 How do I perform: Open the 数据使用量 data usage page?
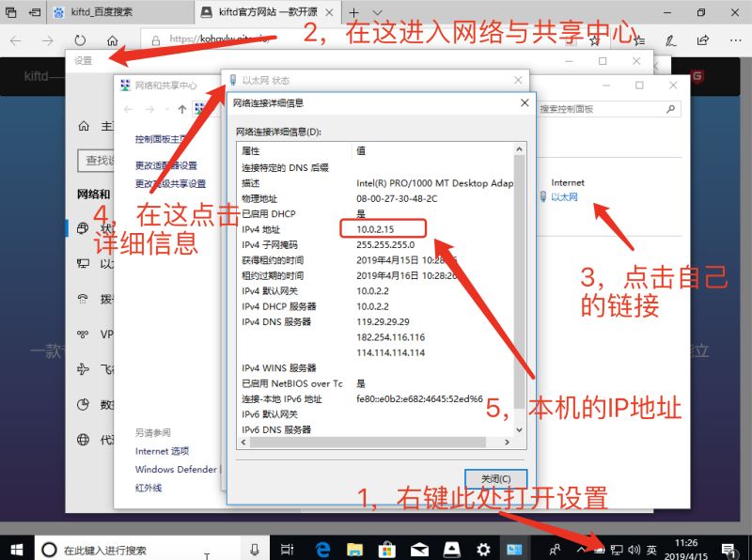point(81,402)
